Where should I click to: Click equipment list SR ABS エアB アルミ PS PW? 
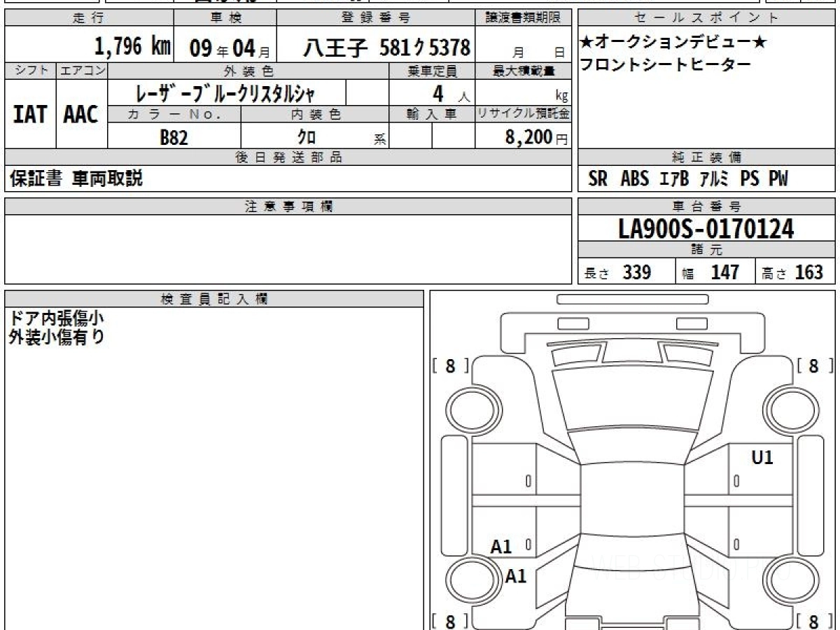[x=688, y=179]
